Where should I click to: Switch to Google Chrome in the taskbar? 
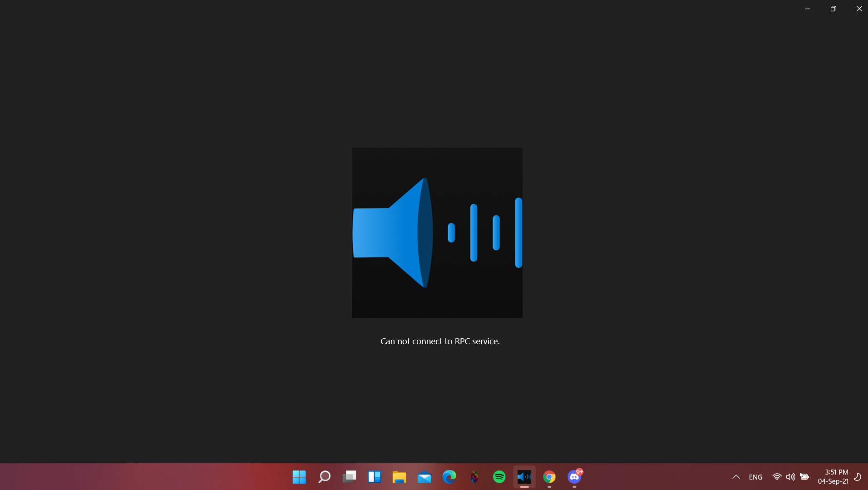549,477
